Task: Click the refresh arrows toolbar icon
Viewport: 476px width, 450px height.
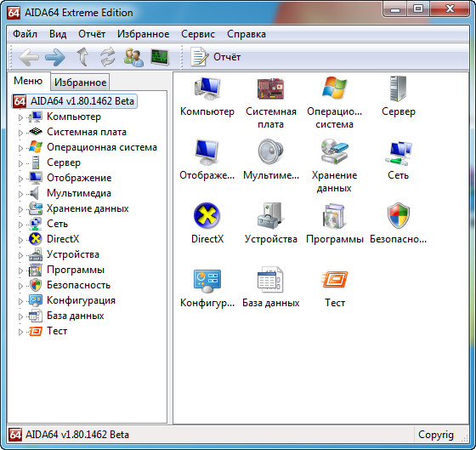Action: pyautogui.click(x=108, y=57)
